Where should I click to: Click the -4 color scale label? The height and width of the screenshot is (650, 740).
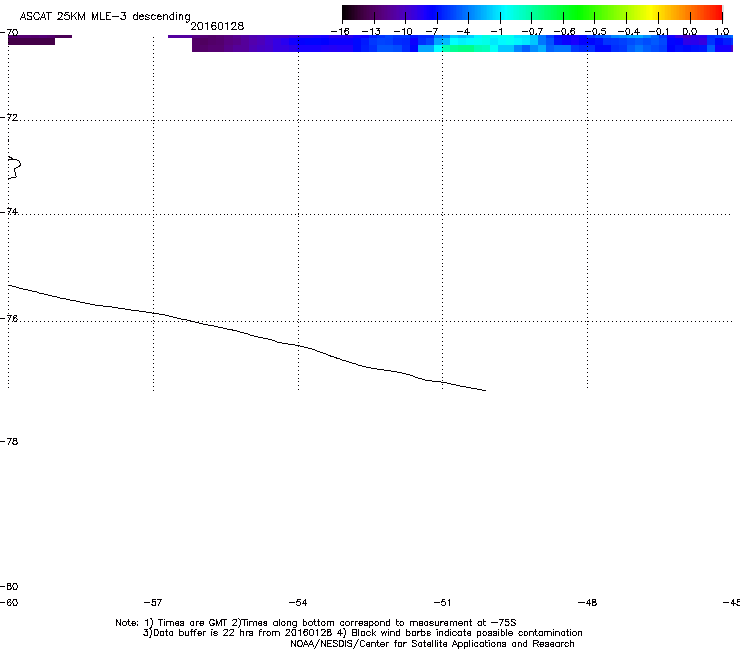tap(463, 32)
